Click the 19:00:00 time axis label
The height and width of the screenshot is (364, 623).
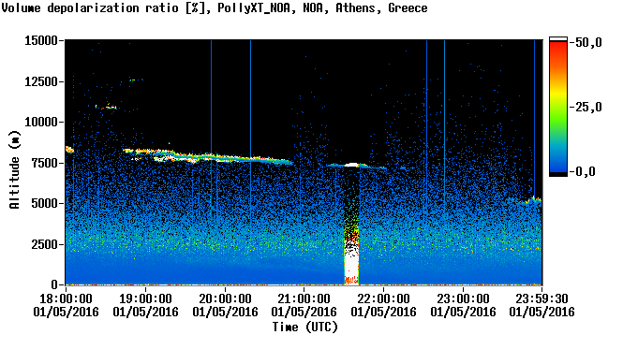click(x=145, y=298)
